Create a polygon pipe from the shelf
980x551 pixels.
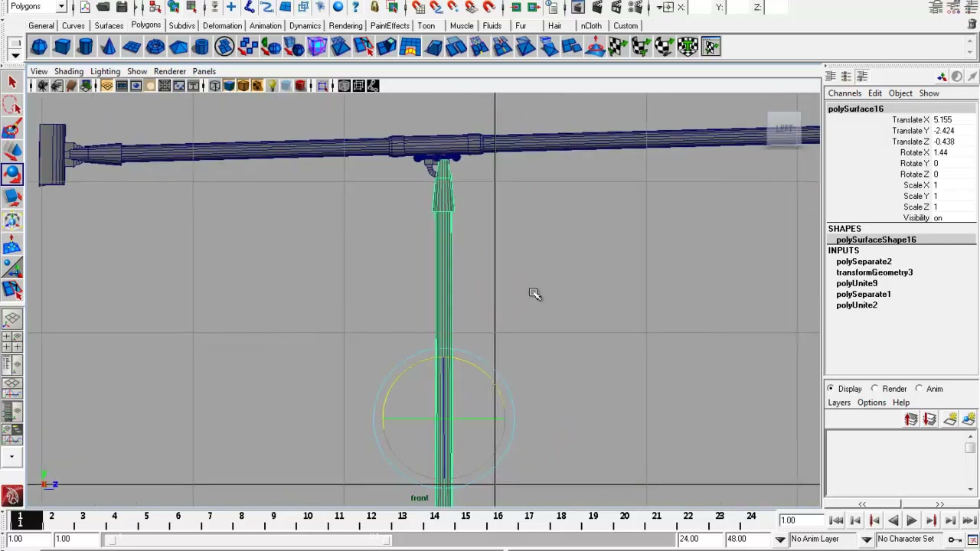tap(201, 47)
